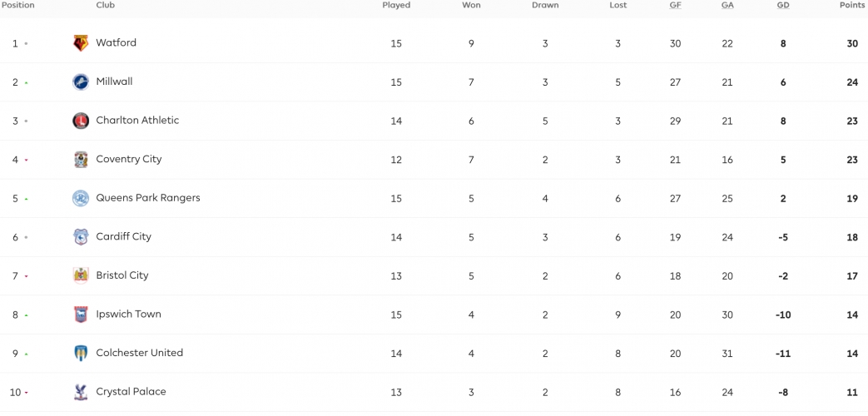Click the Bristol City club crest

click(x=81, y=275)
